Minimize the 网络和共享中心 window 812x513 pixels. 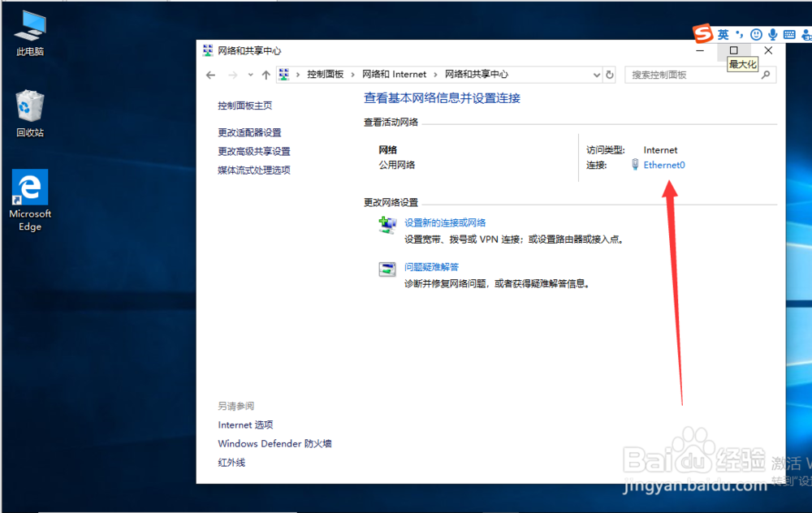click(x=700, y=50)
